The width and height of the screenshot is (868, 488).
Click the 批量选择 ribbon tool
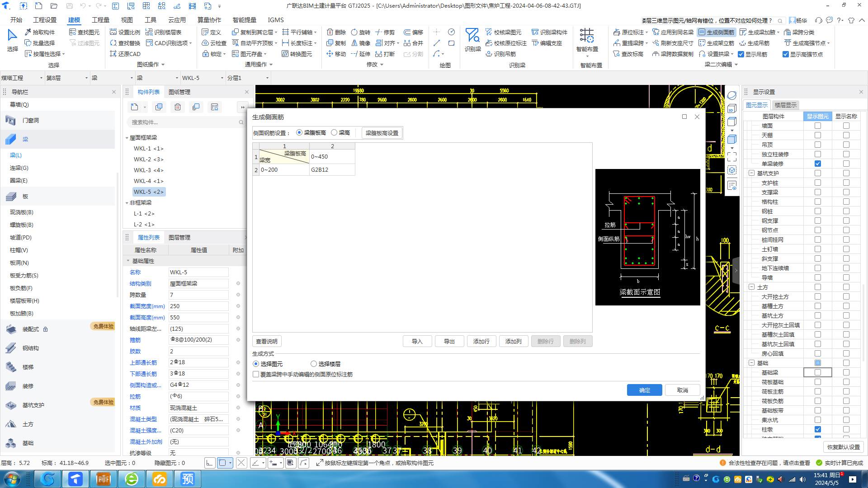coord(40,43)
